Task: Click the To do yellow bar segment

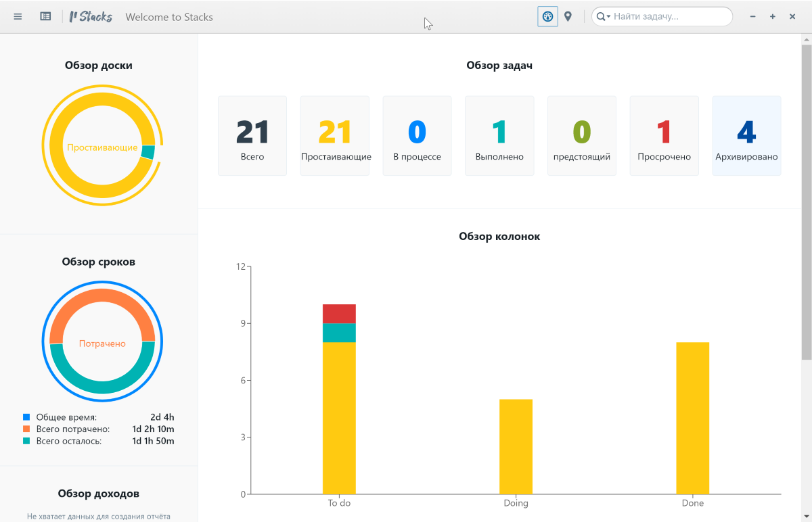Action: click(339, 418)
